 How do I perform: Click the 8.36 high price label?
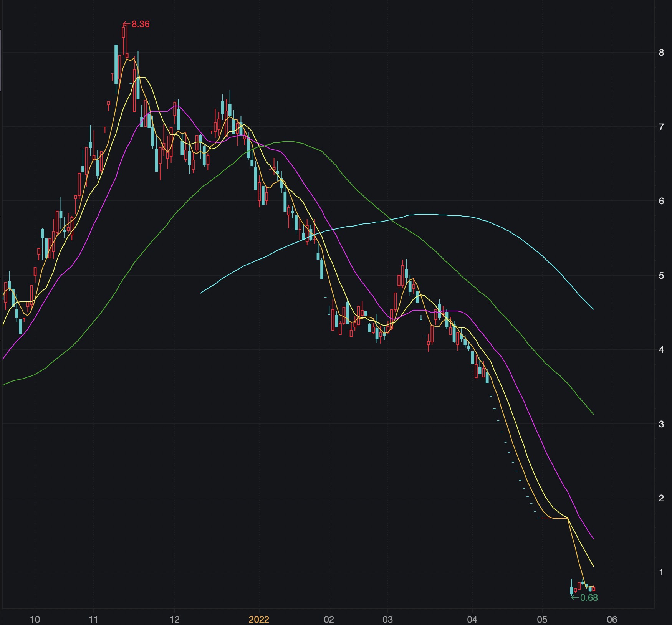tap(141, 24)
